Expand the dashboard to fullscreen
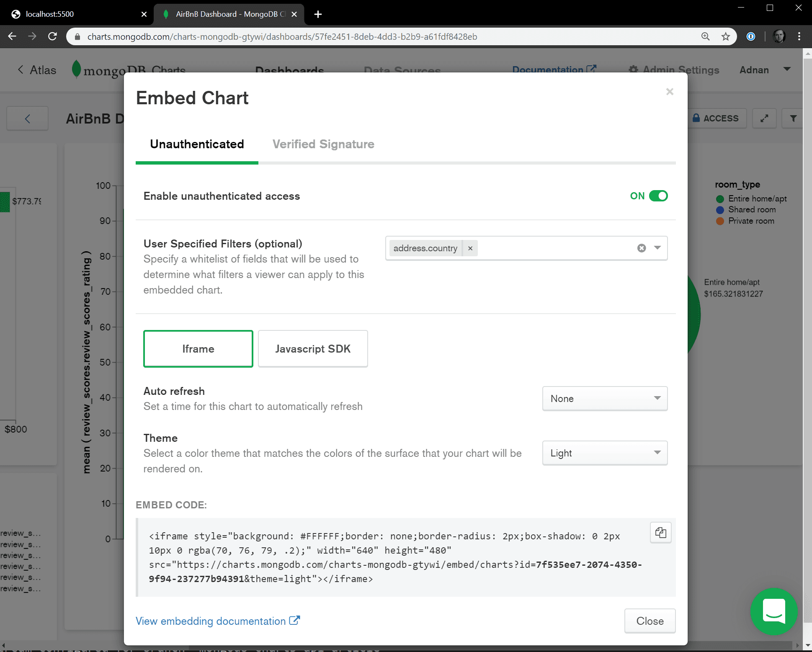 coord(764,118)
